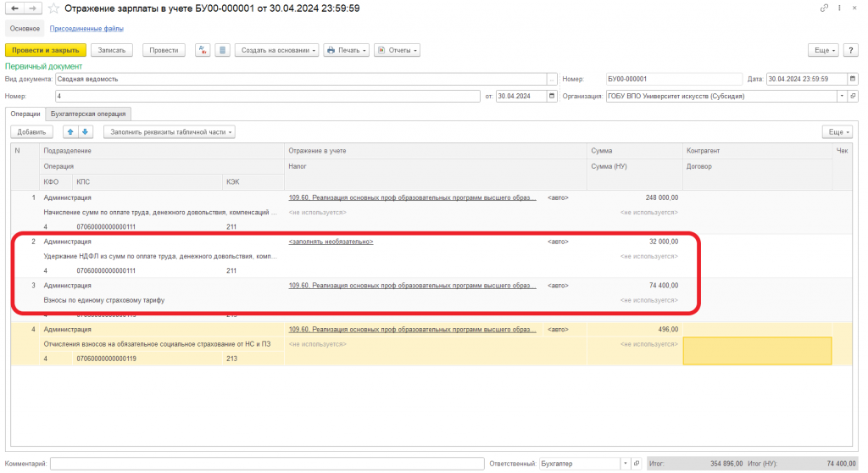Click the document Номер field БУ00-000001
The height and width of the screenshot is (473, 868).
pyautogui.click(x=673, y=79)
